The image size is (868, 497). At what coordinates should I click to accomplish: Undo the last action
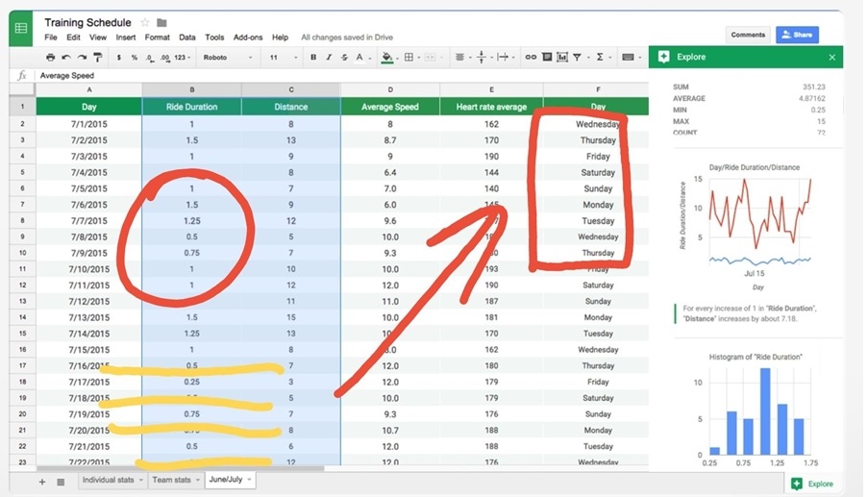click(65, 58)
